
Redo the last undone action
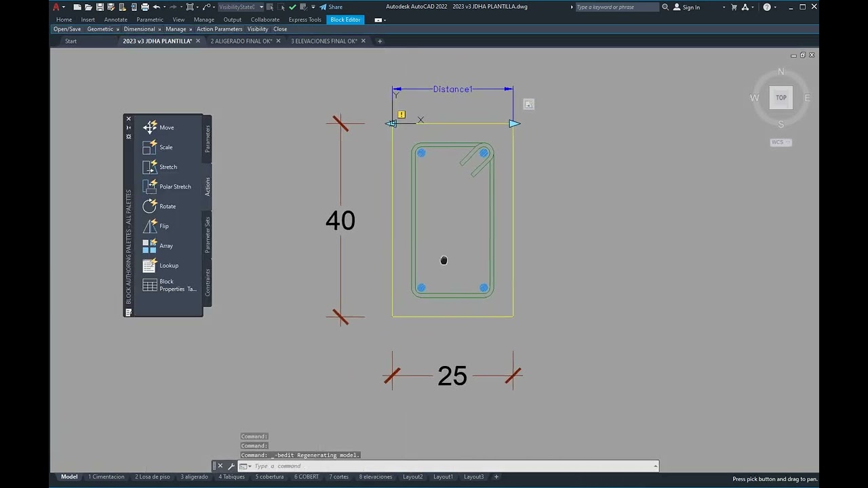point(174,7)
